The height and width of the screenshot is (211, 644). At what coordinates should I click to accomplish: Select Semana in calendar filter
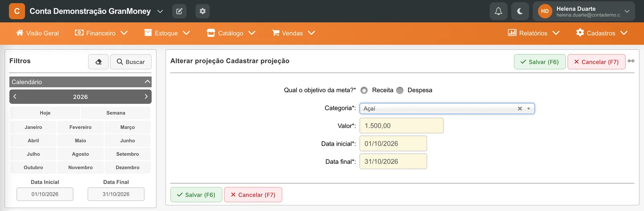coord(116,113)
